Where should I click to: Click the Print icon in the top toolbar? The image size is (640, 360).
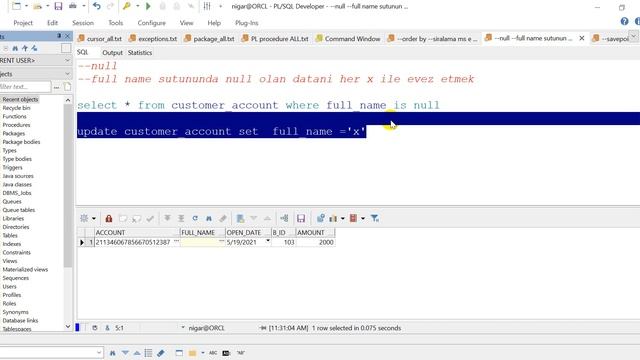73,6
